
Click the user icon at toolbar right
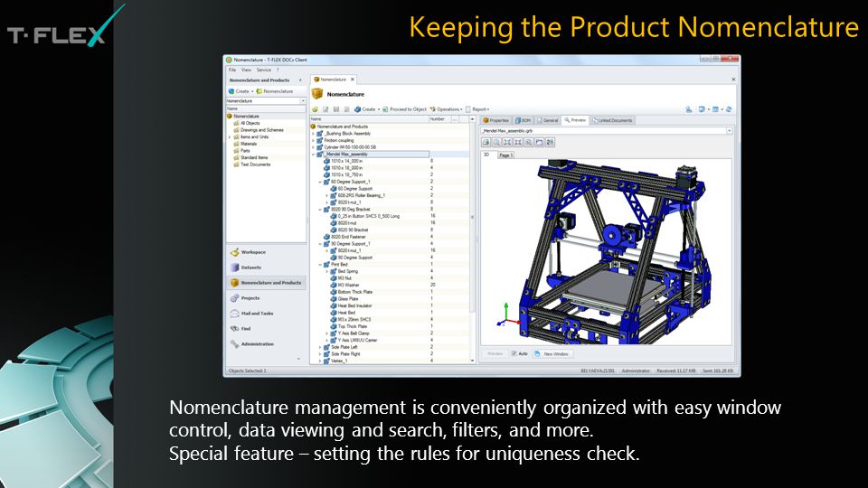point(689,109)
